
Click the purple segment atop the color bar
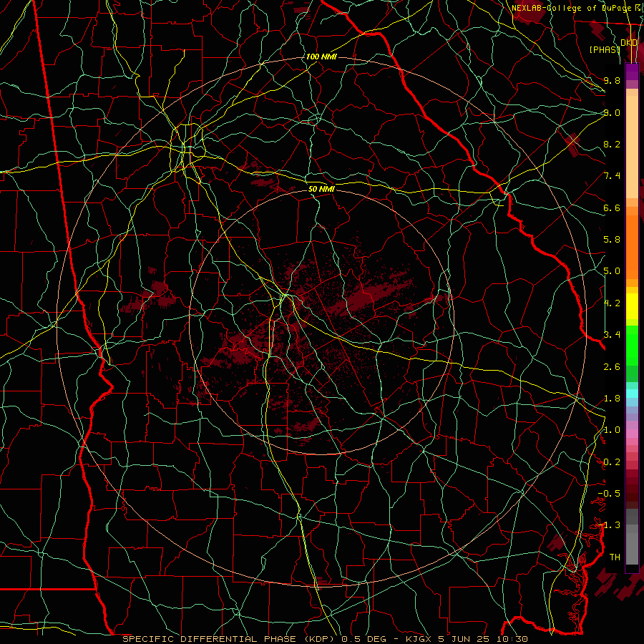[632, 72]
